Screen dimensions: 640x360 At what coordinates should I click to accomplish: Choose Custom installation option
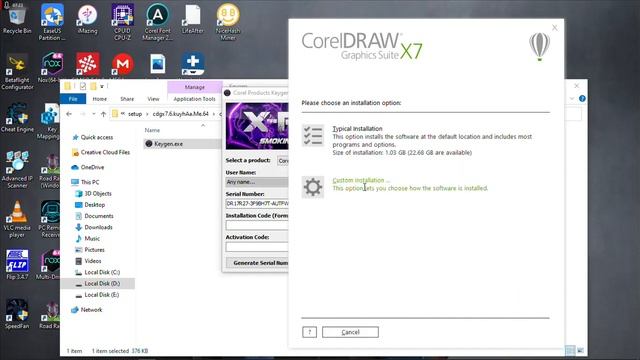[x=361, y=180]
